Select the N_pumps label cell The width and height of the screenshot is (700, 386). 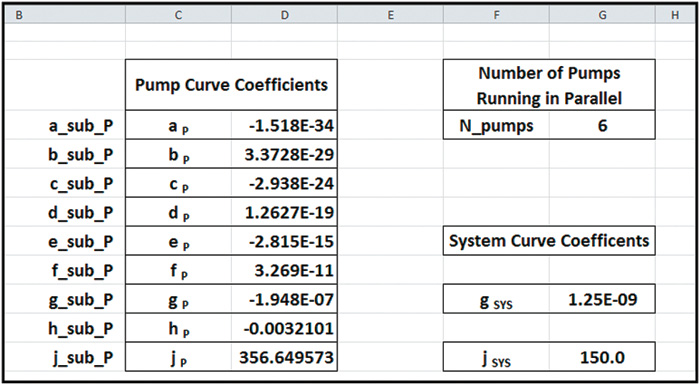pyautogui.click(x=496, y=125)
